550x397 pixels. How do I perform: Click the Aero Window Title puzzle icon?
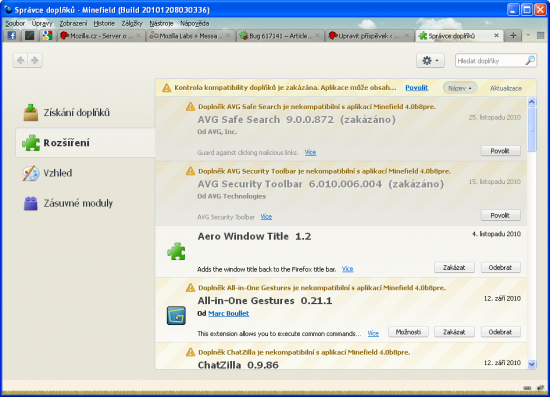[176, 251]
